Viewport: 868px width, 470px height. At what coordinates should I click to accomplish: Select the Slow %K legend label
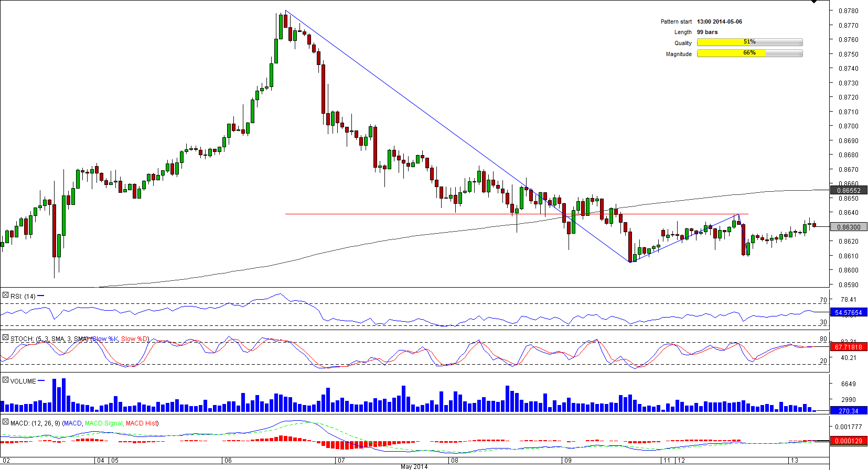coord(105,339)
